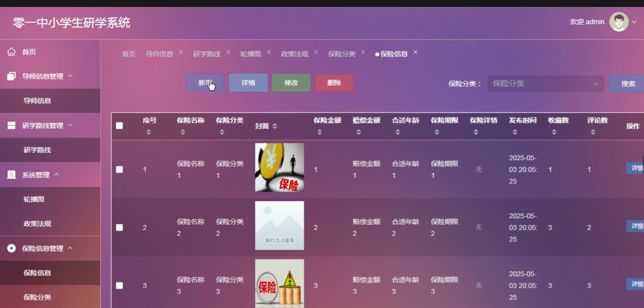Check the checkbox for row 1

119,170
